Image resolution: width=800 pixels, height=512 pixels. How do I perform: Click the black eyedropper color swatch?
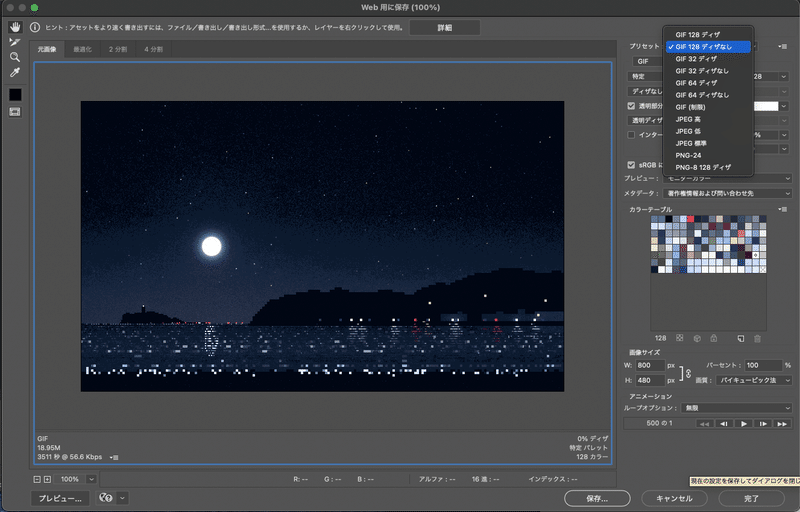tap(15, 94)
